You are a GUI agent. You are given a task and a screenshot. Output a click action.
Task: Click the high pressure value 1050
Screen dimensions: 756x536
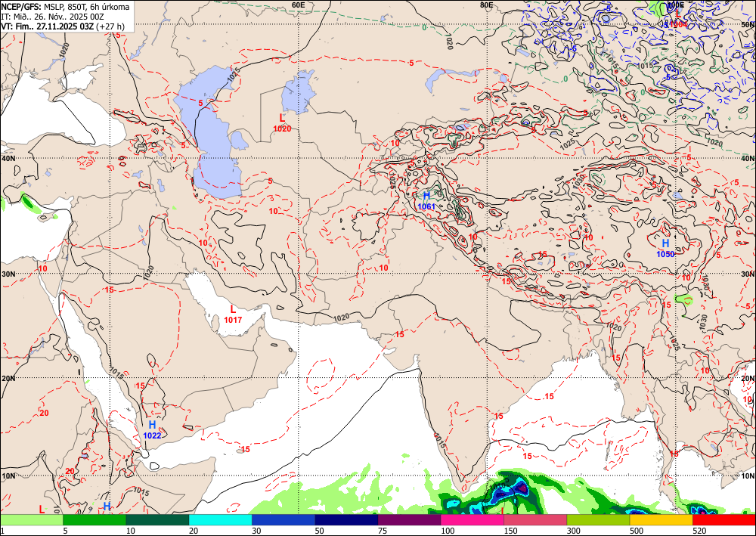(x=665, y=254)
